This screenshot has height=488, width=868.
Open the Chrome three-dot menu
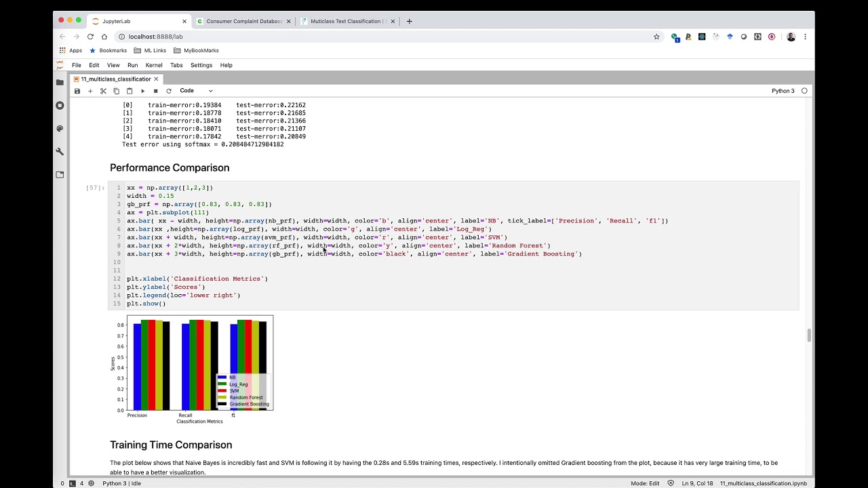click(x=806, y=37)
